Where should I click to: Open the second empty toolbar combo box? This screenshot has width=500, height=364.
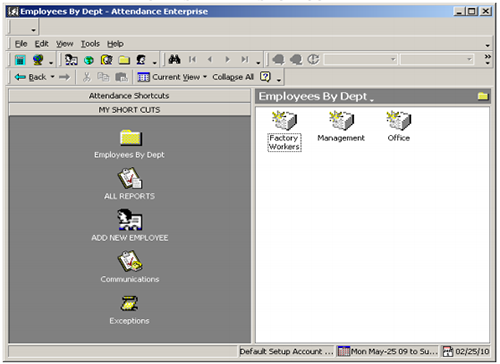coord(437,60)
